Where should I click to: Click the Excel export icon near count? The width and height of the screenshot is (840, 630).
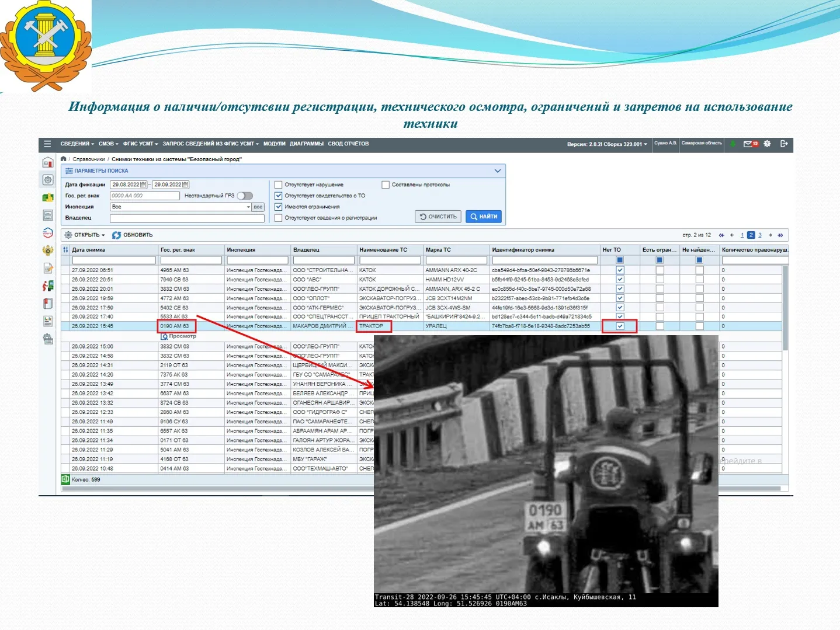[65, 479]
